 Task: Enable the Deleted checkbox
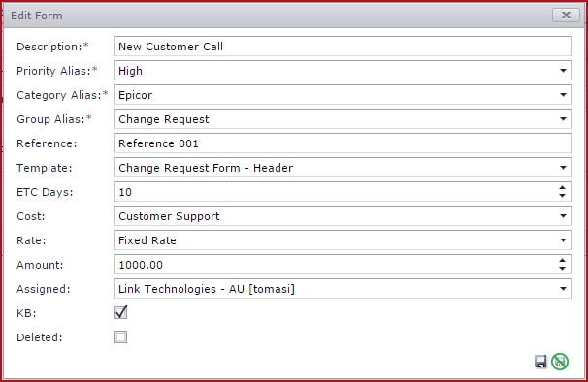[x=120, y=336]
